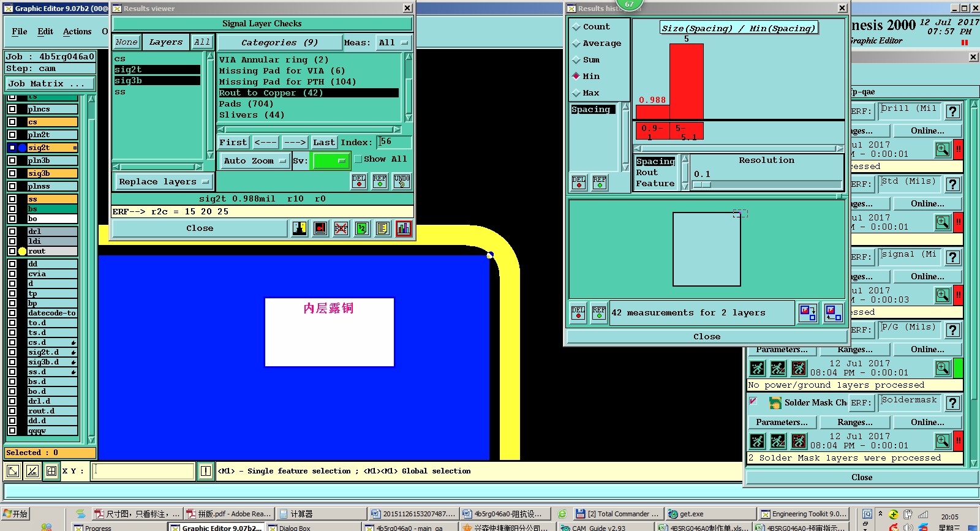
Task: Click the histogram import arrow-up icon
Action: pyautogui.click(x=833, y=313)
